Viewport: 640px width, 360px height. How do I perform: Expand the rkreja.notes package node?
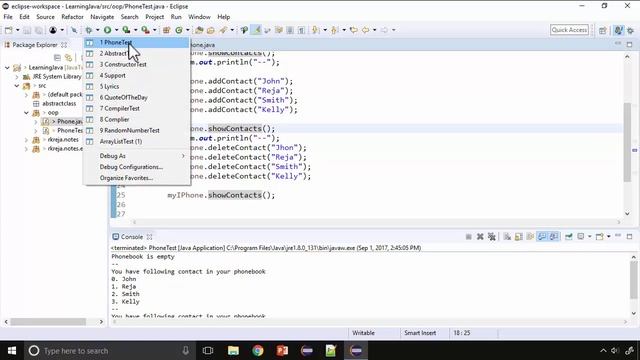(26, 140)
